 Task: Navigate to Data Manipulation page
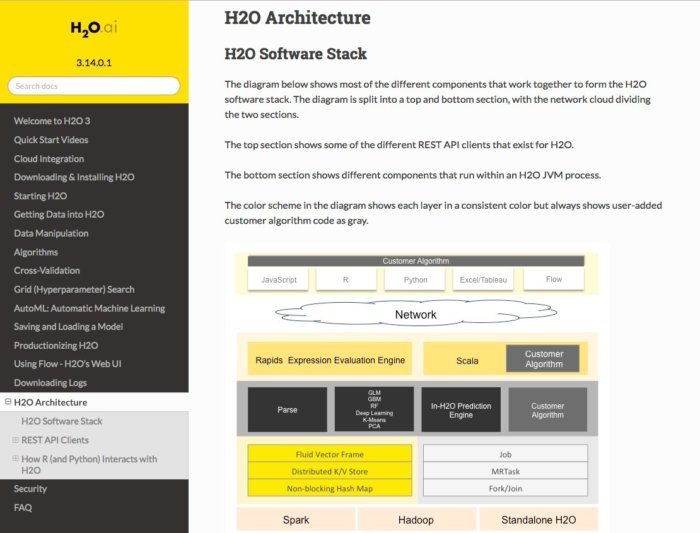click(50, 233)
